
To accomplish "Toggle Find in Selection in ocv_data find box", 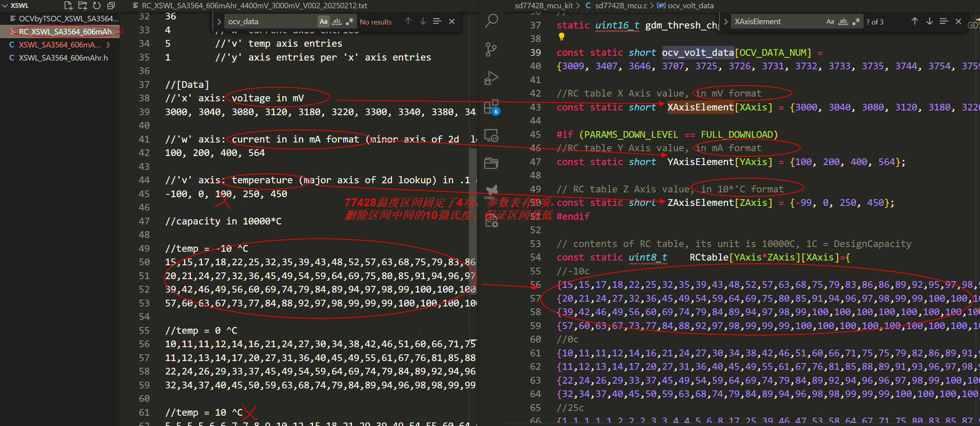I will (x=437, y=21).
